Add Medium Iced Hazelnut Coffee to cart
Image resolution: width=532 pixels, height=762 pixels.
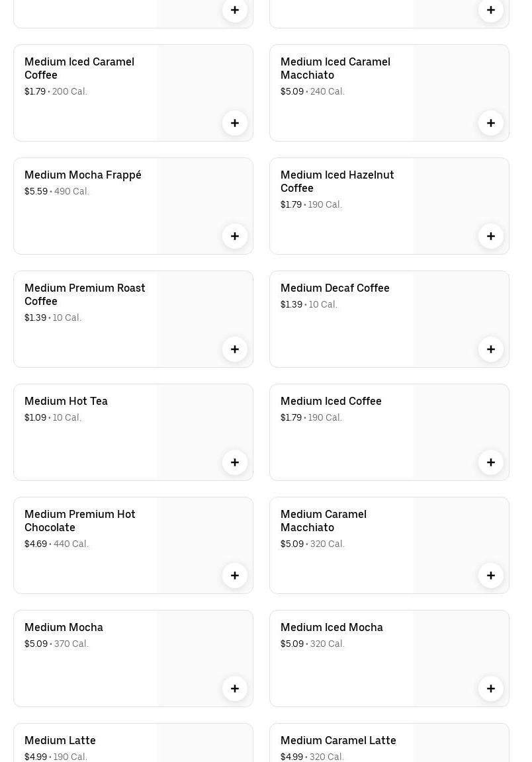491,236
